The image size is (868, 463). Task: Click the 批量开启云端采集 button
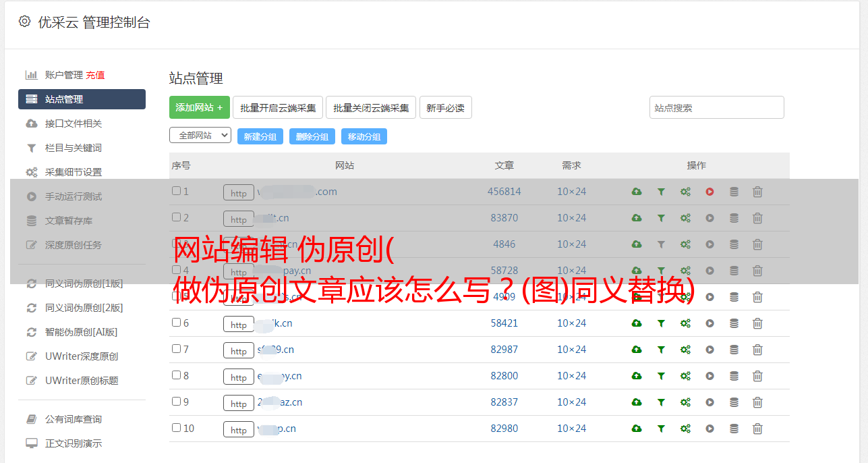click(278, 107)
